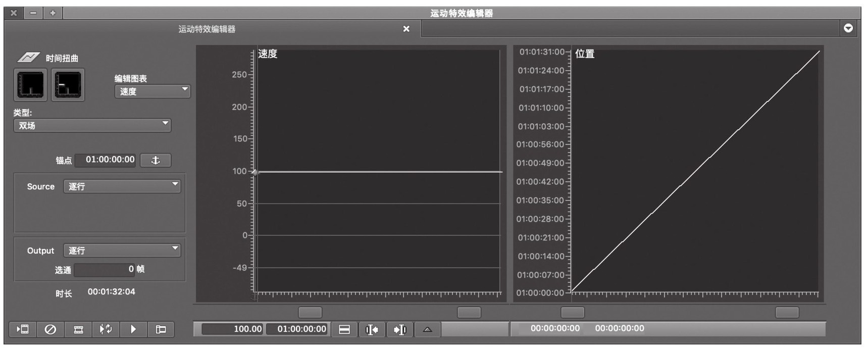Screen dimensions: 868x350
Task: Click the window's minimize title button
Action: point(33,13)
